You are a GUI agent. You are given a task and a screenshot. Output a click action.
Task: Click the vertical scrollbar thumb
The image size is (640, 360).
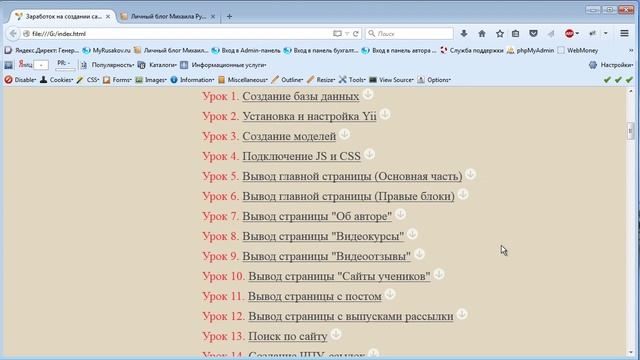631,131
